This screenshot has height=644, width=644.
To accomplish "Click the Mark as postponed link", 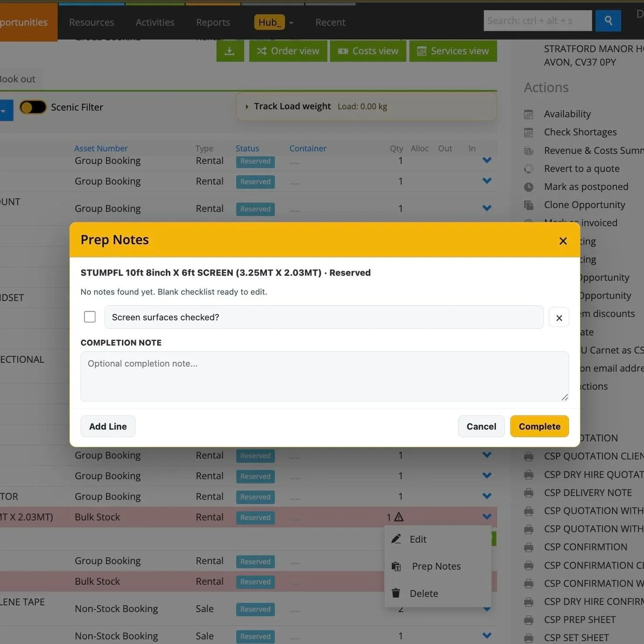I will (586, 187).
